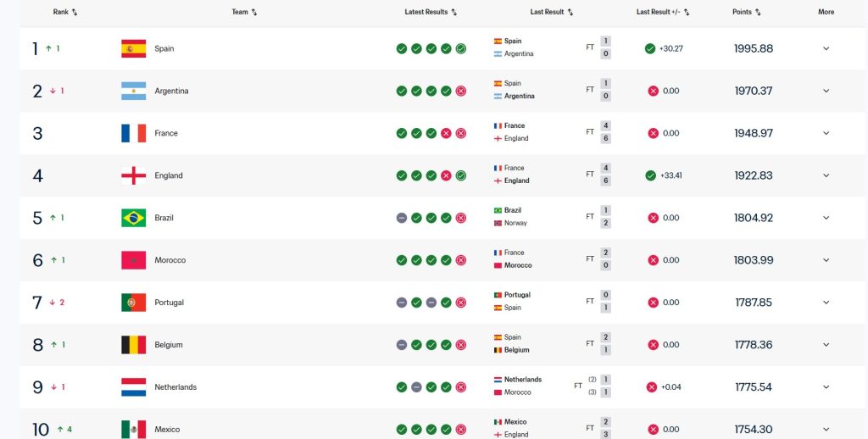
Task: Expand the Spain row details chevron
Action: [826, 48]
